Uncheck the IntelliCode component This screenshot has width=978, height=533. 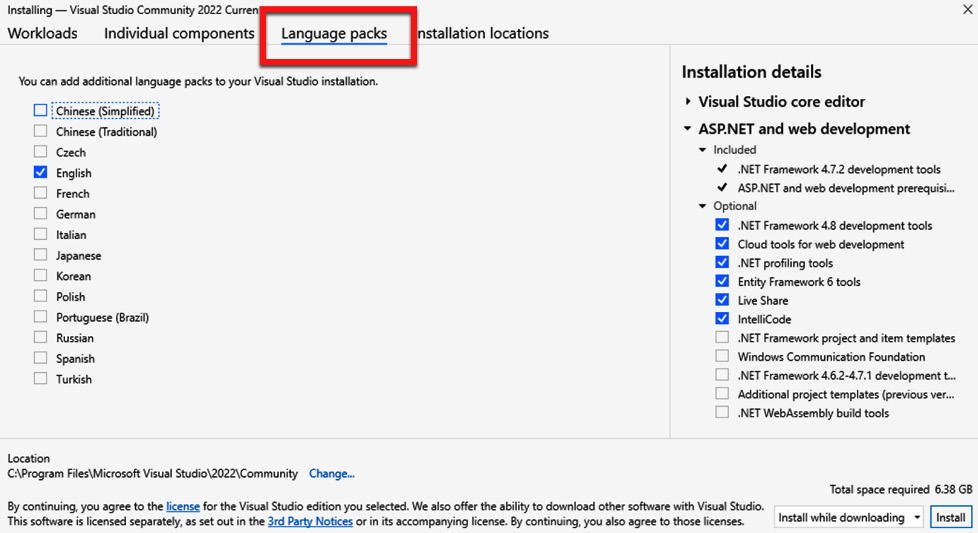tap(722, 318)
